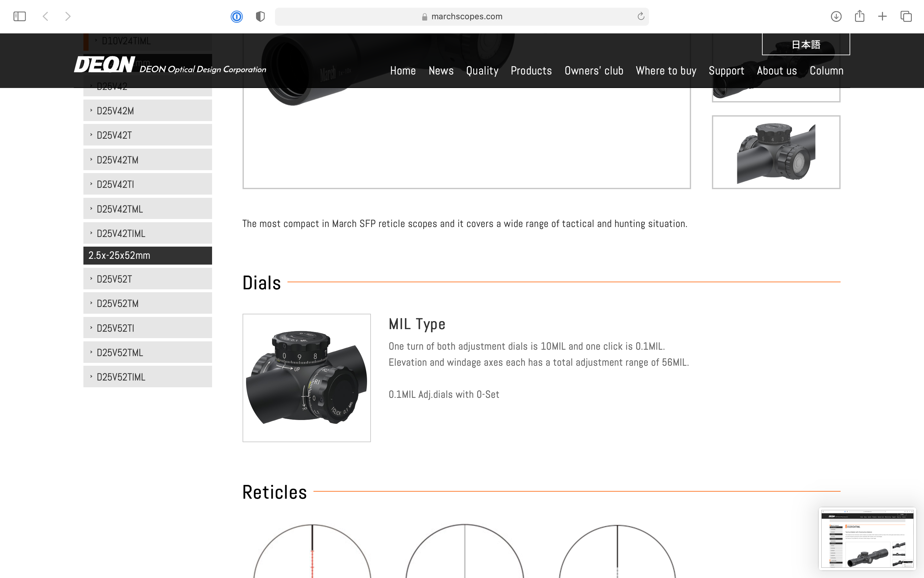Open the About us menu item

[777, 71]
